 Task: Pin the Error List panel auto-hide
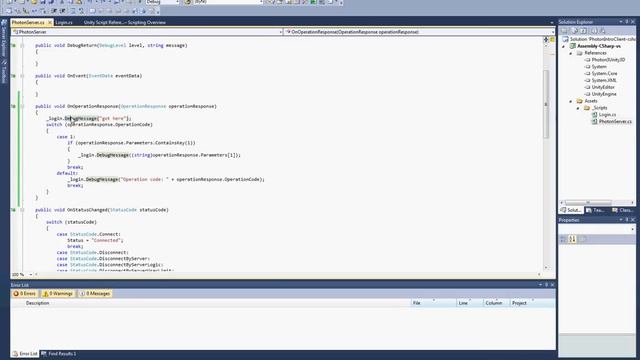coord(547,285)
